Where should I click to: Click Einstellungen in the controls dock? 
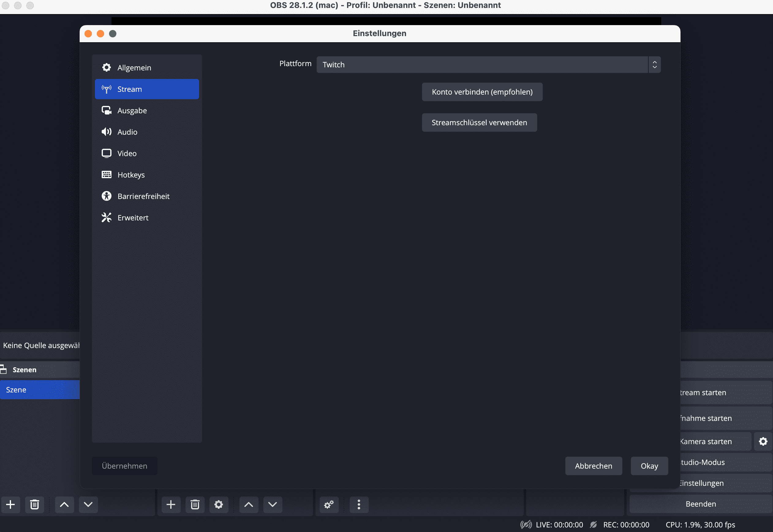[x=726, y=483]
